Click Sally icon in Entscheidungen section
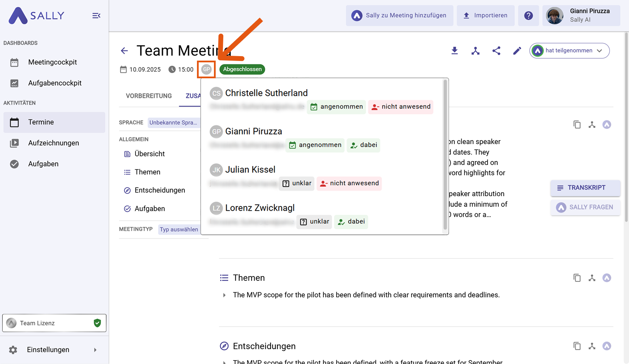 [606, 346]
